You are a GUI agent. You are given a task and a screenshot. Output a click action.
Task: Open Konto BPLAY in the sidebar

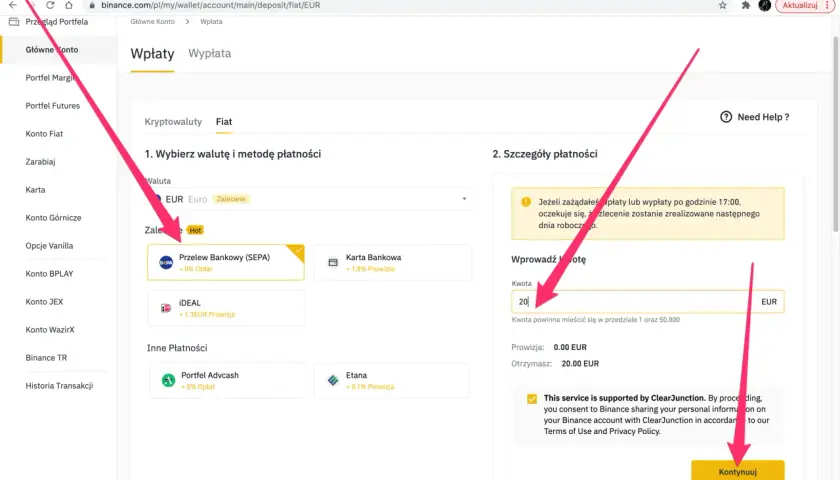click(49, 273)
